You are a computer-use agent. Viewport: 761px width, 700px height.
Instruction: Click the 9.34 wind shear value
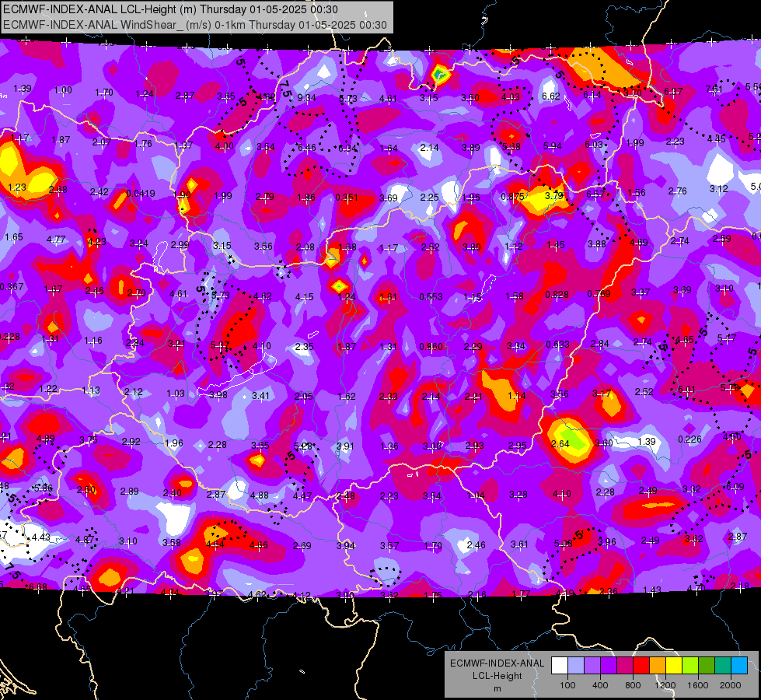307,98
